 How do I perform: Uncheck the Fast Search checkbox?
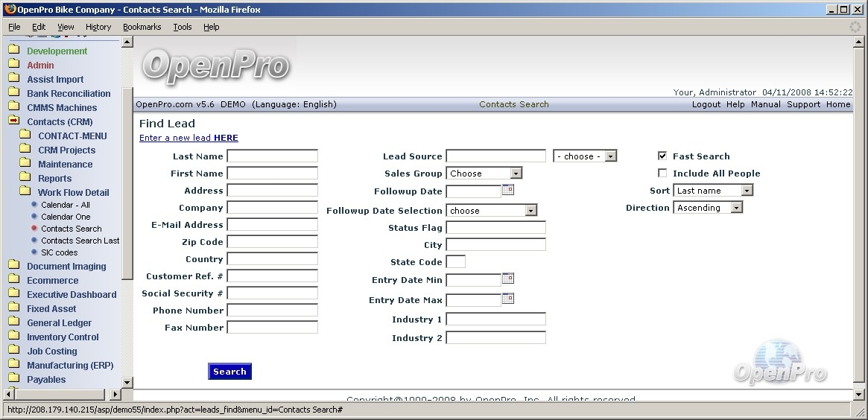pos(662,156)
